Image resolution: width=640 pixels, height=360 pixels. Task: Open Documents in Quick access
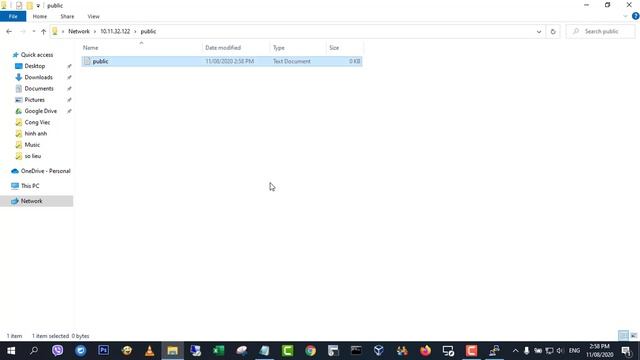(39, 89)
